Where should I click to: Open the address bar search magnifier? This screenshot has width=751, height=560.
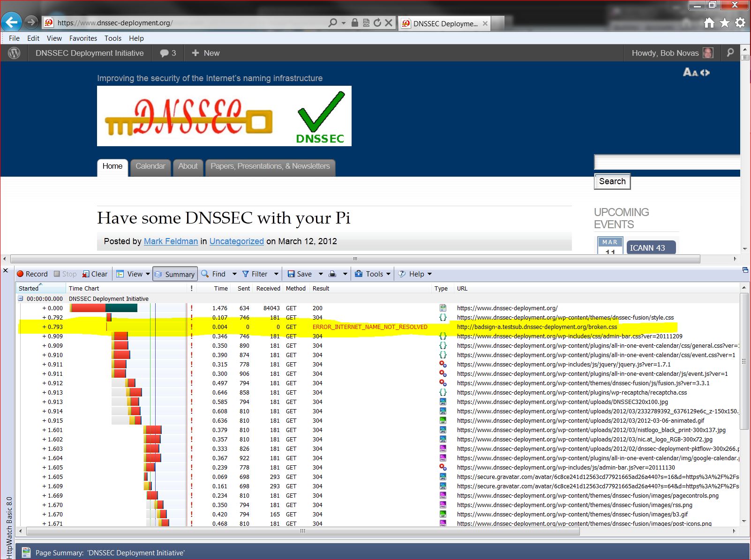333,22
